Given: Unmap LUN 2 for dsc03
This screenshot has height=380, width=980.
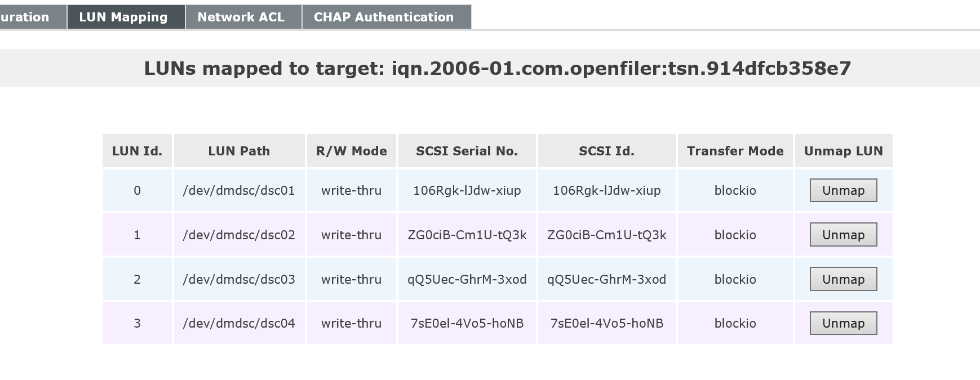Looking at the screenshot, I should point(843,279).
